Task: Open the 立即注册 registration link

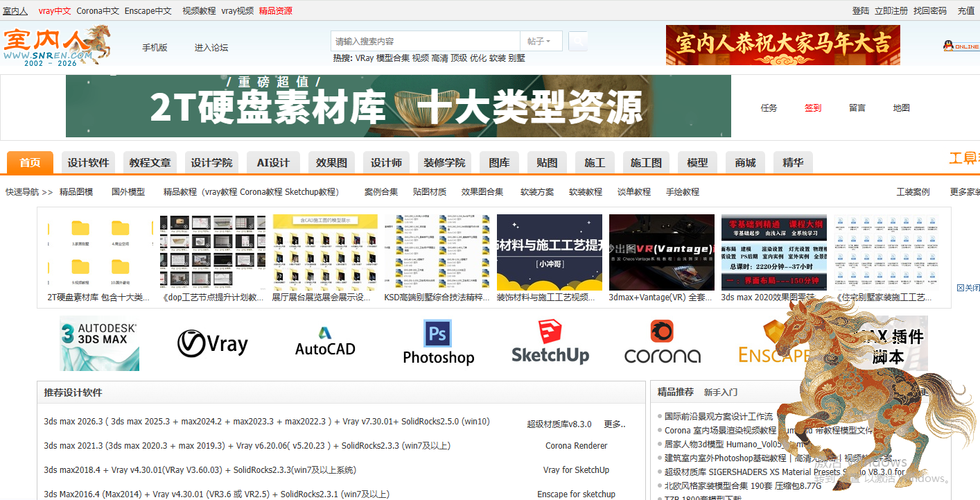Action: 891,11
